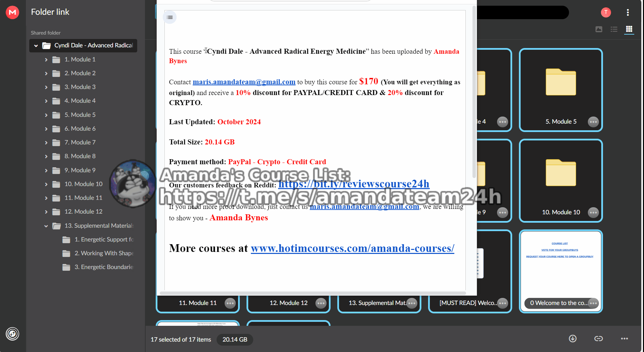644x352 pixels.
Task: Click the 'Folder link' heading
Action: pyautogui.click(x=50, y=12)
